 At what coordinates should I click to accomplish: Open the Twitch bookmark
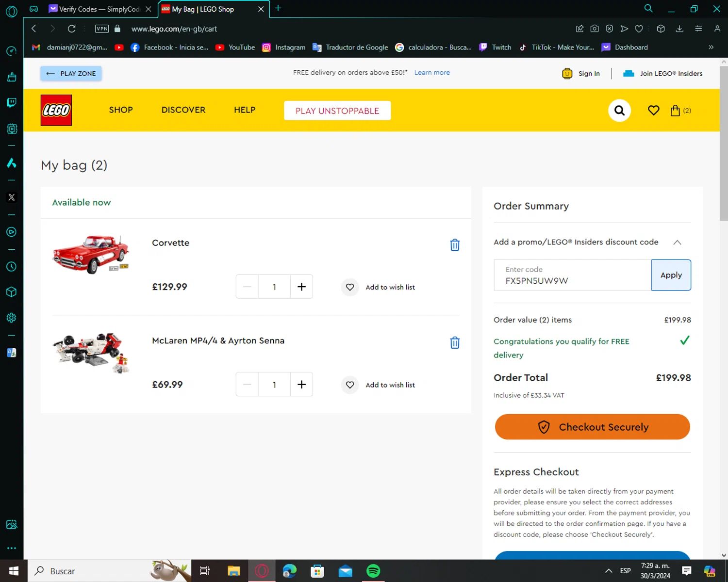[x=496, y=47]
